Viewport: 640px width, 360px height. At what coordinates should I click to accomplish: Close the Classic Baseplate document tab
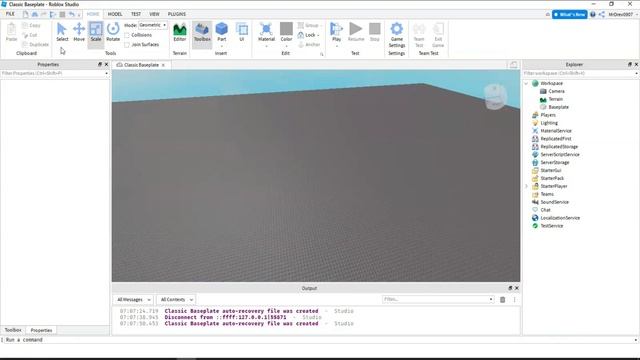[x=163, y=65]
